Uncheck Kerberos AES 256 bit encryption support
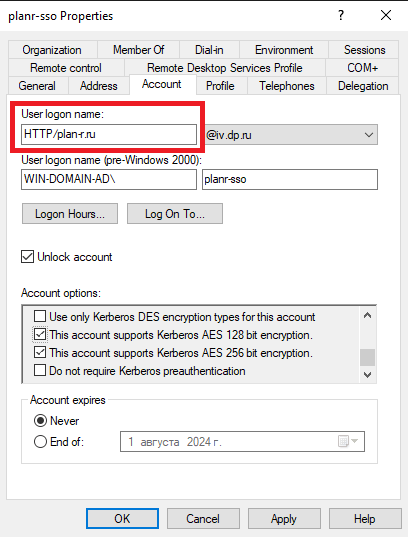Viewport: 408px width, 537px height. [x=40, y=352]
